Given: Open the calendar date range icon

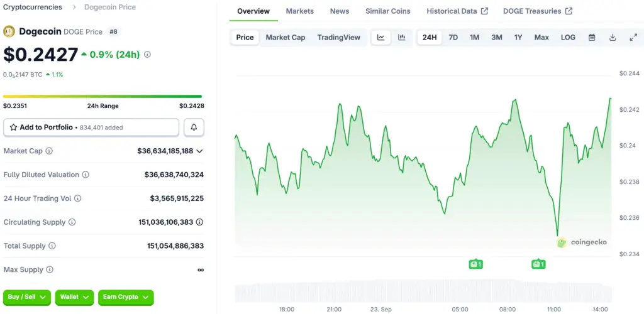Looking at the screenshot, I should coord(592,37).
